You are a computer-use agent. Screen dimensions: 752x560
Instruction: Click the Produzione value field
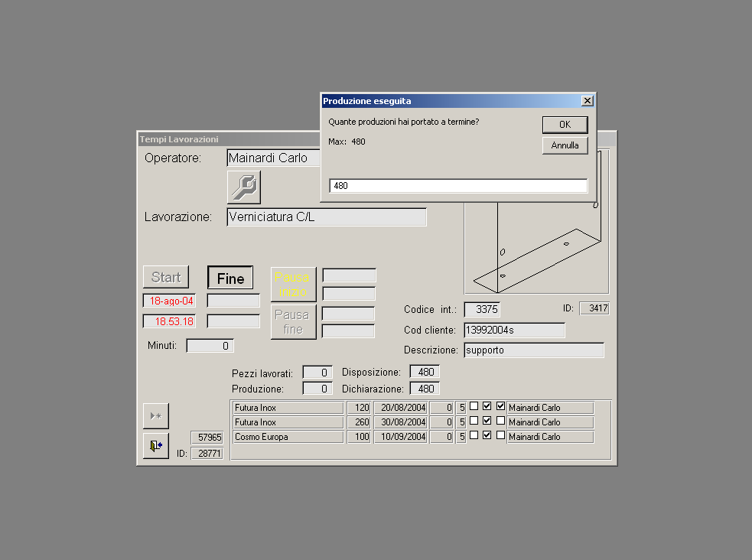point(317,389)
